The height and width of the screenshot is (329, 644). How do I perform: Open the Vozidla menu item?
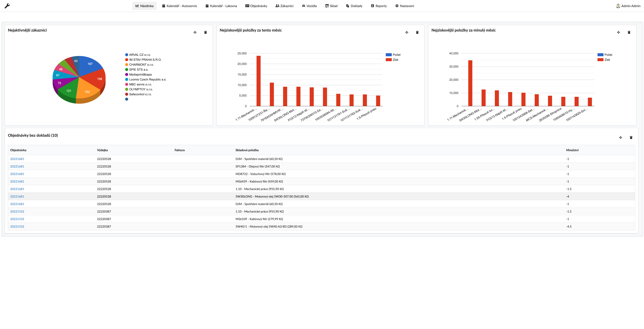point(309,6)
